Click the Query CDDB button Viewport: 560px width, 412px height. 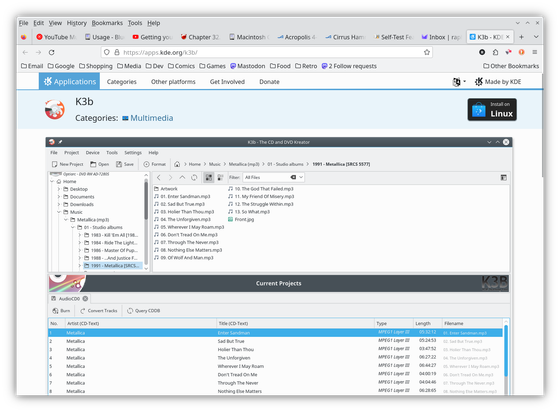click(x=144, y=311)
